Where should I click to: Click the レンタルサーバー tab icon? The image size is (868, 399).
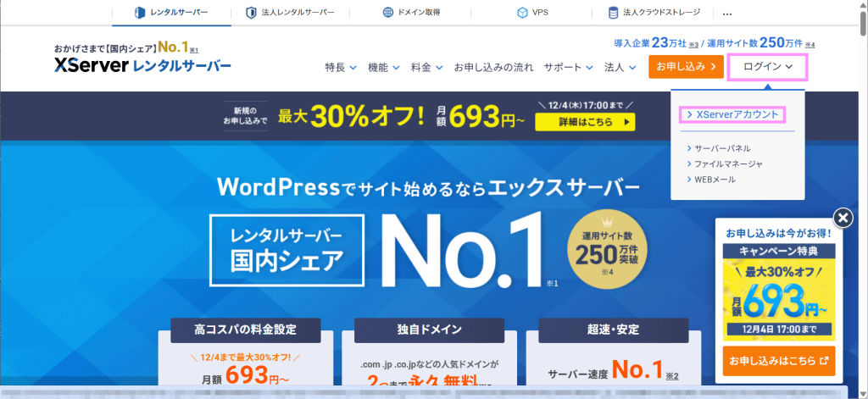click(x=141, y=14)
